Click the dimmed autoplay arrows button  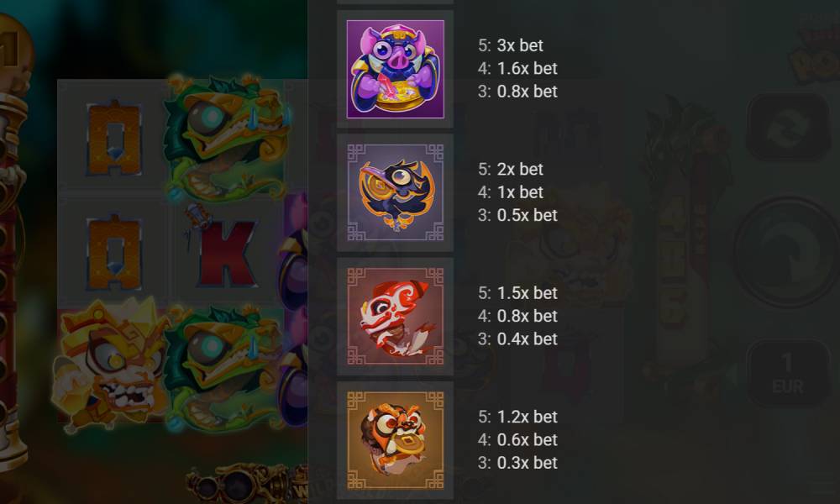pos(788,127)
